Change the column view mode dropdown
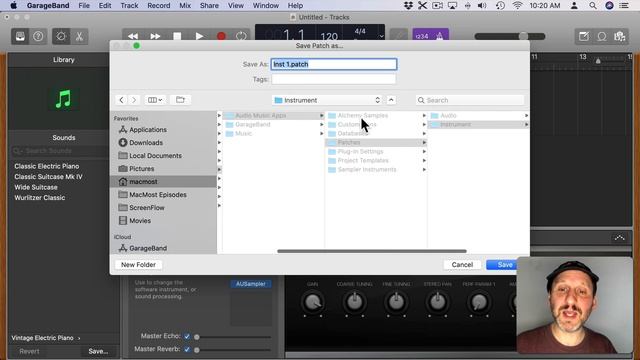This screenshot has width=640, height=360. pos(155,100)
